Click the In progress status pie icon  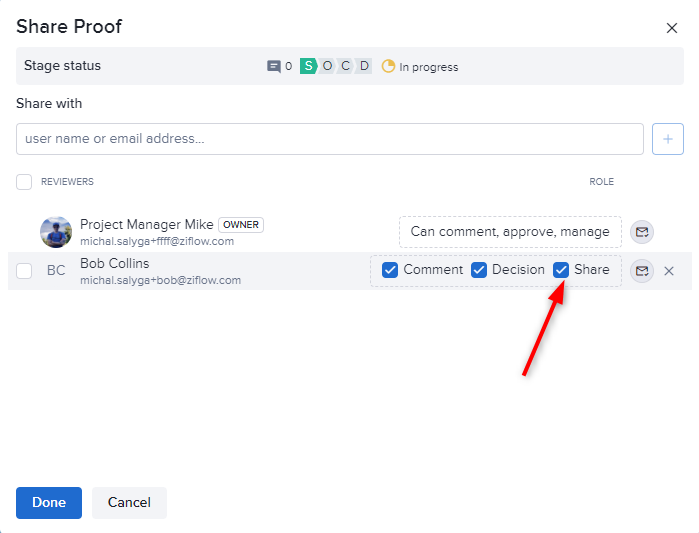tap(388, 67)
